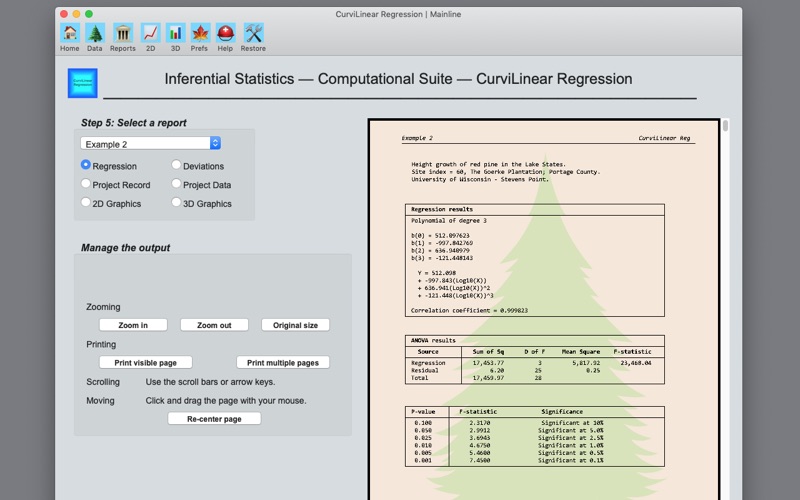Select the 2D Graphics radio button
The height and width of the screenshot is (500, 800).
86,203
